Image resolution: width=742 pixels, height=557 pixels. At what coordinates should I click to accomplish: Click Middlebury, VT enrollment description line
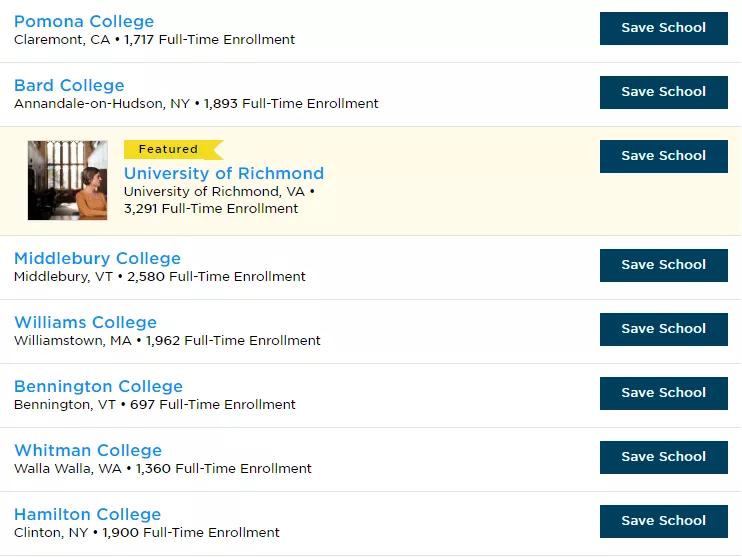tap(160, 276)
